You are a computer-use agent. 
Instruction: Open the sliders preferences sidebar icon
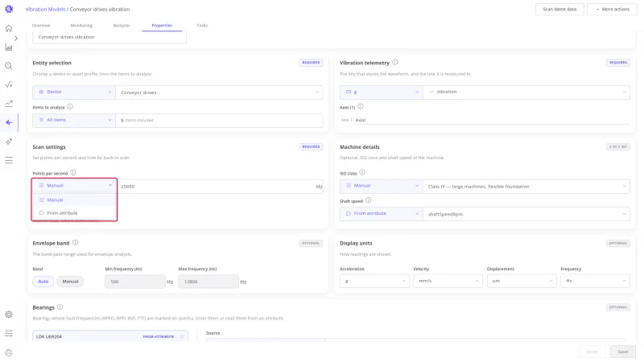9,333
